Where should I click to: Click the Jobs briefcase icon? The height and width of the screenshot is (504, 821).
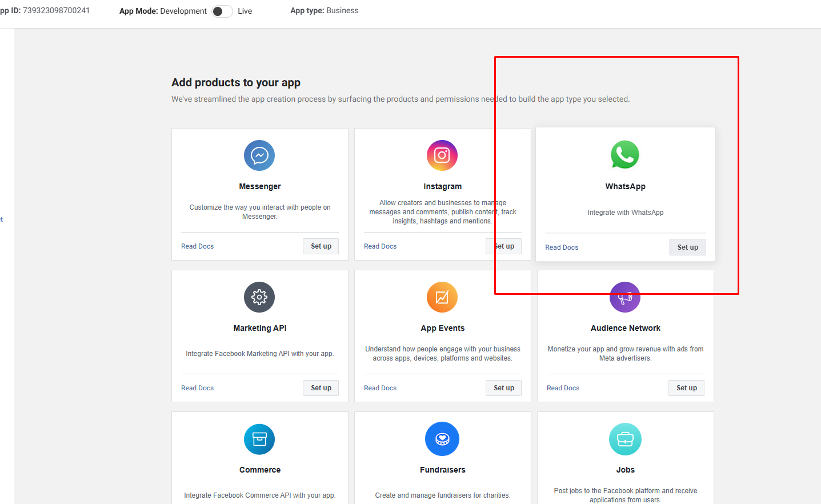click(x=625, y=439)
